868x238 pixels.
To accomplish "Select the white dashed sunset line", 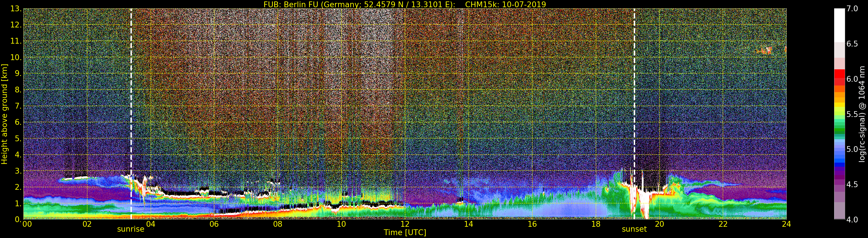I will [634, 101].
